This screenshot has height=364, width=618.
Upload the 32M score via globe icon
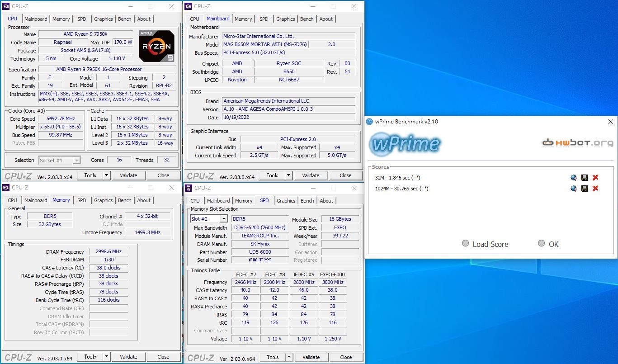573,178
